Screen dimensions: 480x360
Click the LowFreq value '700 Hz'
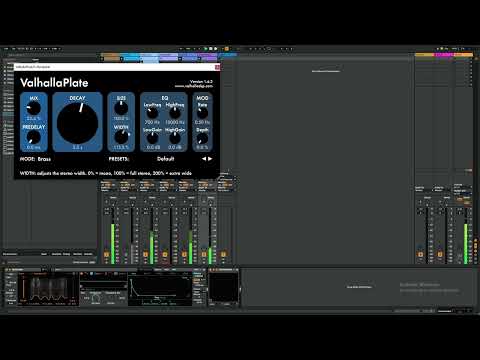point(152,122)
